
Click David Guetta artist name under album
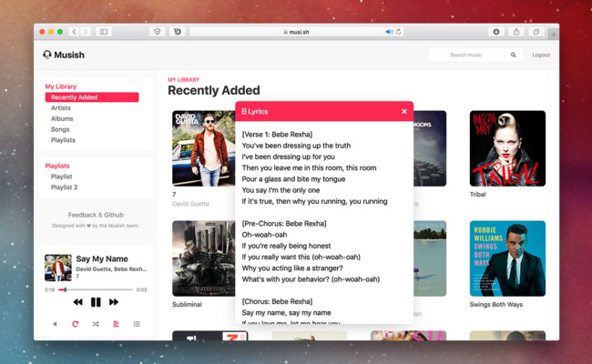point(190,204)
